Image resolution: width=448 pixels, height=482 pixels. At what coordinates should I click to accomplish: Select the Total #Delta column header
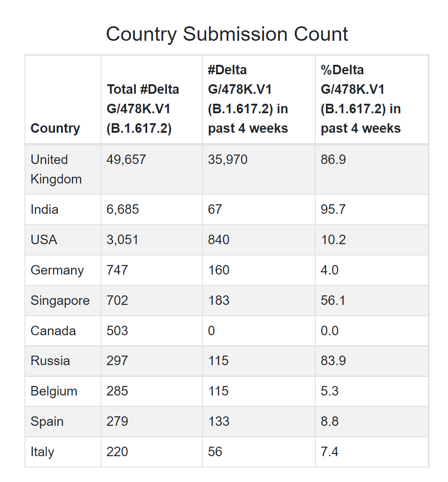click(143, 109)
